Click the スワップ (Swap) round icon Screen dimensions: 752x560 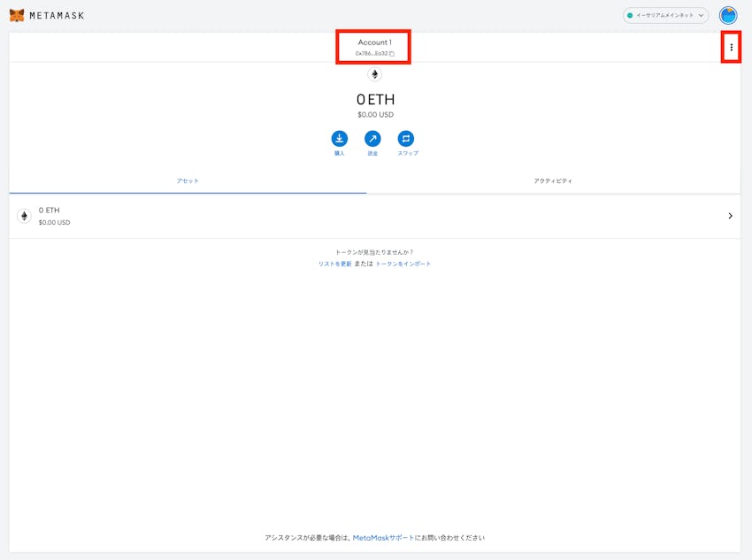click(406, 139)
